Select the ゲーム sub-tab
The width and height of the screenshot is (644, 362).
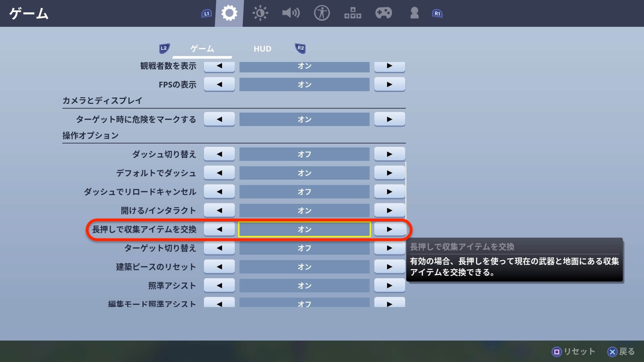202,49
